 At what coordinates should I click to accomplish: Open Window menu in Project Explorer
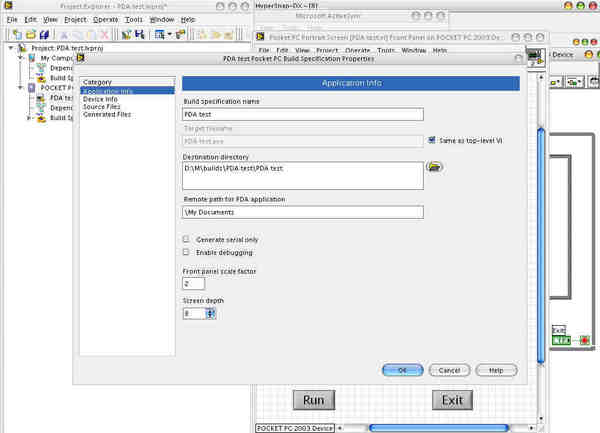tap(161, 20)
